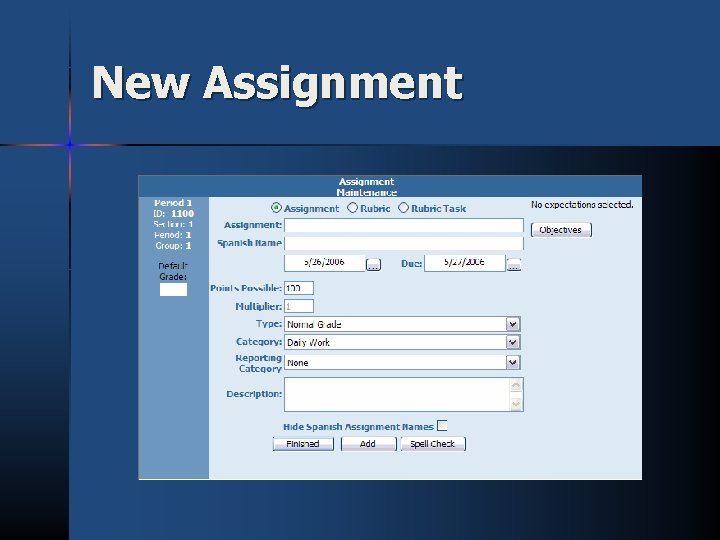Click the 'Group: 1' sidebar text

[173, 246]
